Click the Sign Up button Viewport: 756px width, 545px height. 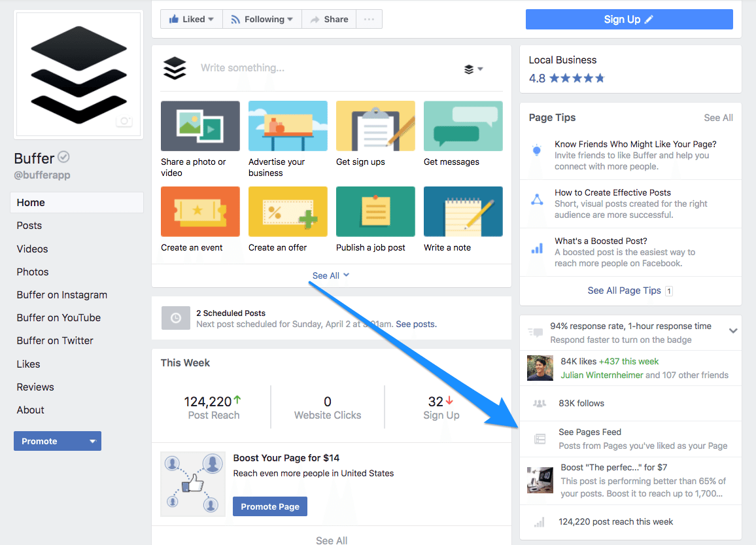pyautogui.click(x=628, y=19)
